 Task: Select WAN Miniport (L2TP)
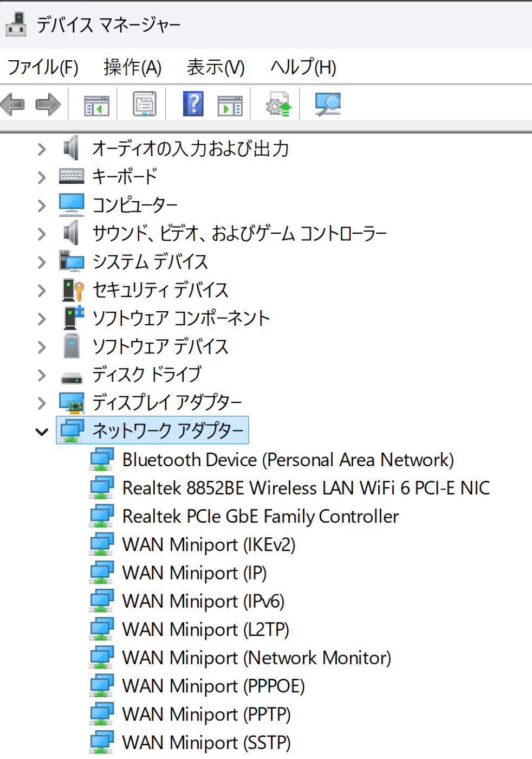[x=206, y=629]
